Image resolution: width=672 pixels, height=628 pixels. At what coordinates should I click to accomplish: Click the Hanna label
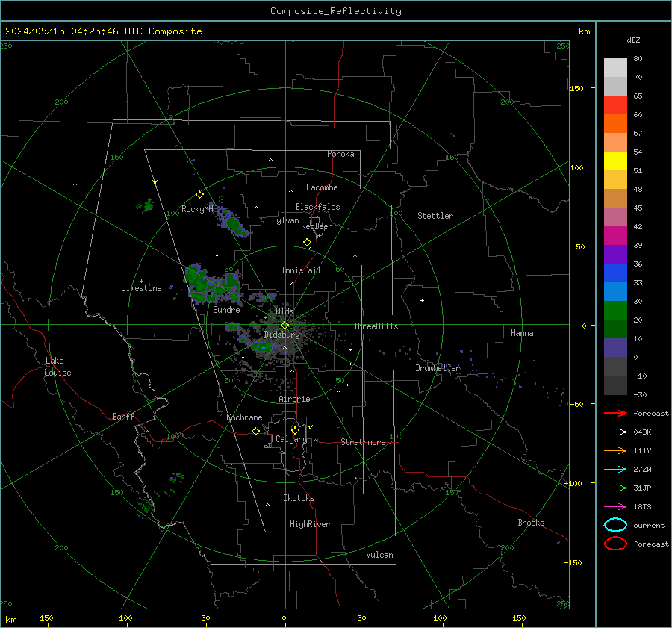click(522, 333)
